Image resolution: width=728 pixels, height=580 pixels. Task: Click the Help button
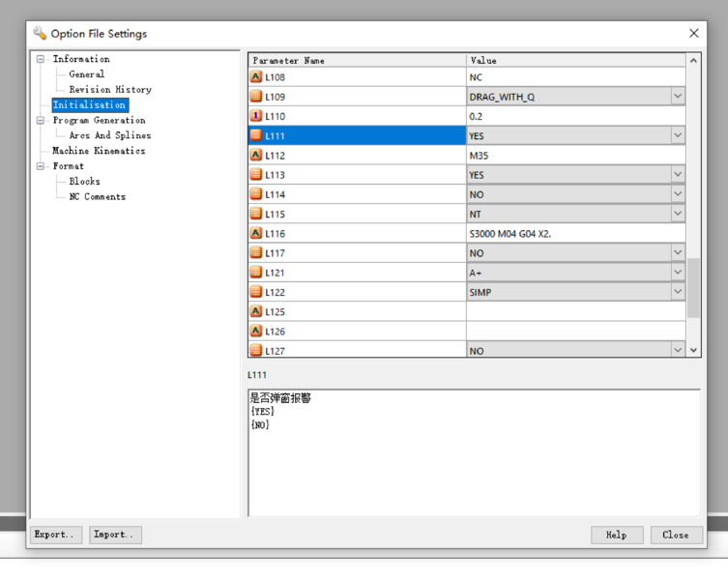point(617,535)
